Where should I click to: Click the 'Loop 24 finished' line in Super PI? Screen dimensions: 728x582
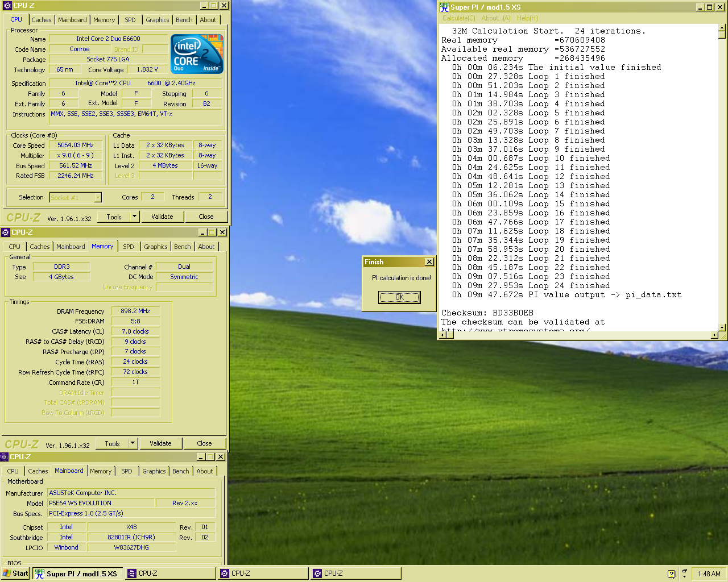(531, 285)
